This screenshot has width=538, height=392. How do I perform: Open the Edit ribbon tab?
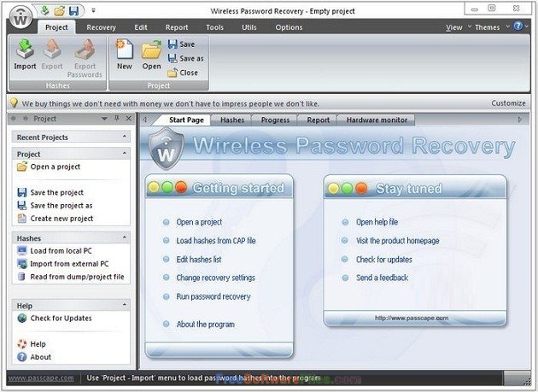point(141,27)
